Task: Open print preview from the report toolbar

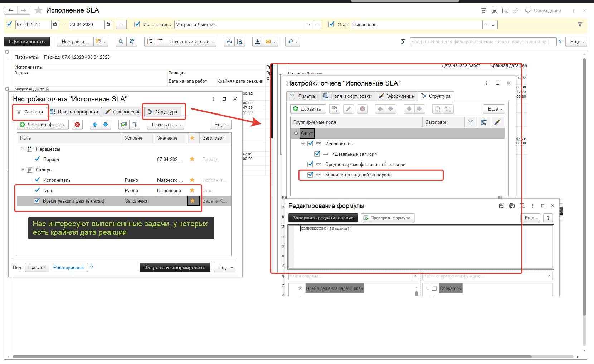Action: tap(240, 42)
